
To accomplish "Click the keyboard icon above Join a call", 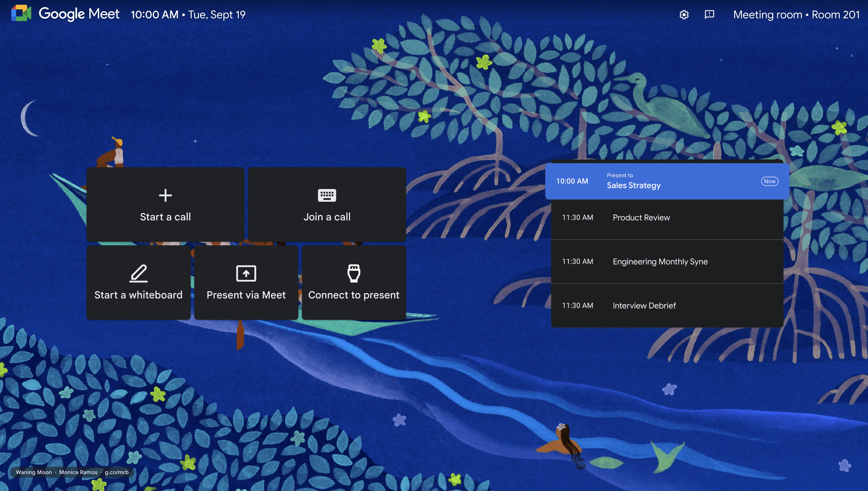I will [326, 196].
